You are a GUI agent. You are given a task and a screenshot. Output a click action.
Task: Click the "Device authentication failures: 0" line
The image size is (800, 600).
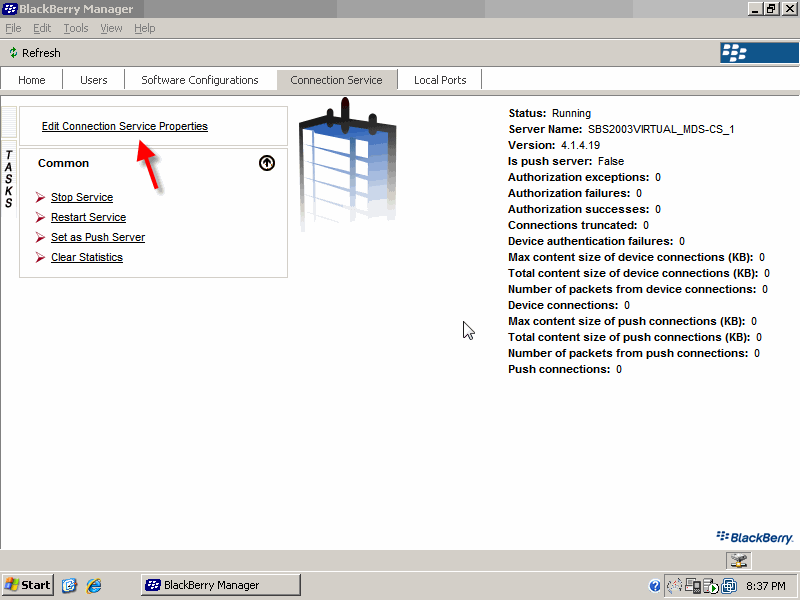[x=596, y=241]
